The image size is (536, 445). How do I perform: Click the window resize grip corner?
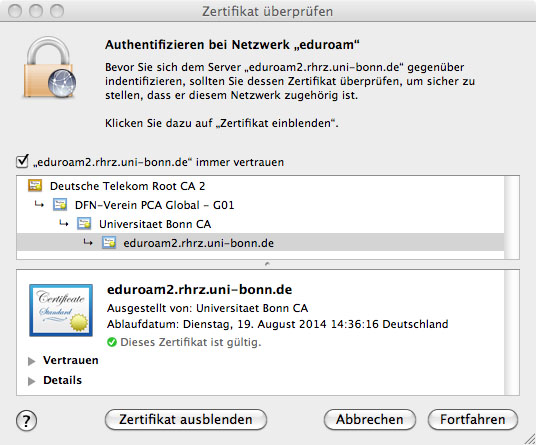(530, 439)
